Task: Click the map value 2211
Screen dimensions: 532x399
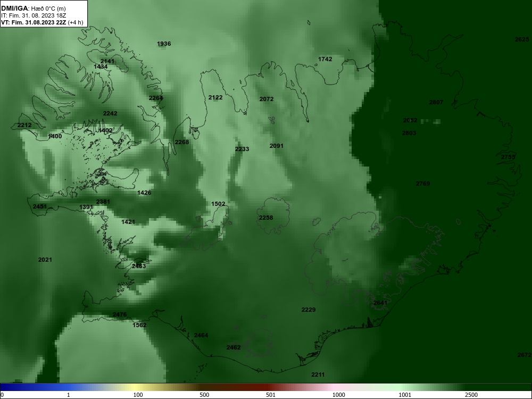Action: [318, 375]
